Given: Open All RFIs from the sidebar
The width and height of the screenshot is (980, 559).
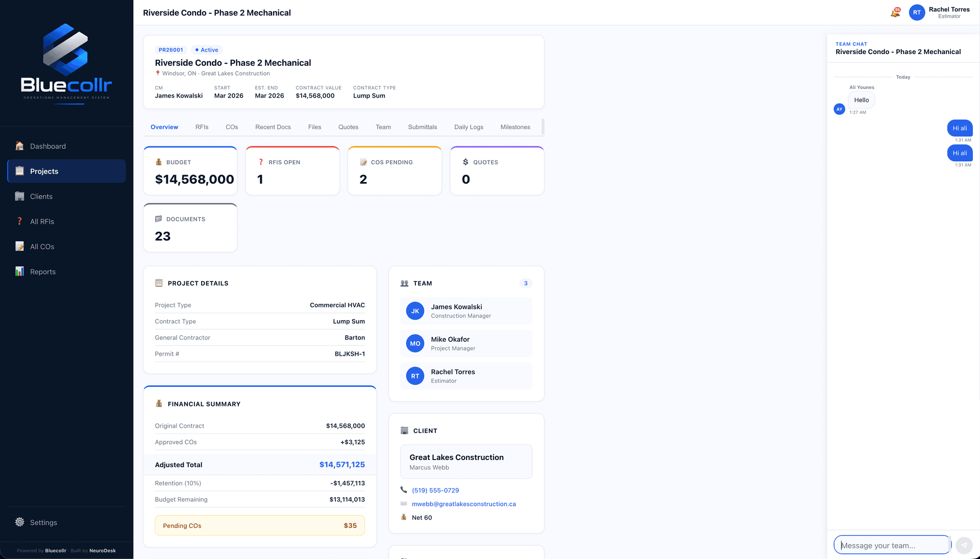Looking at the screenshot, I should 42,221.
